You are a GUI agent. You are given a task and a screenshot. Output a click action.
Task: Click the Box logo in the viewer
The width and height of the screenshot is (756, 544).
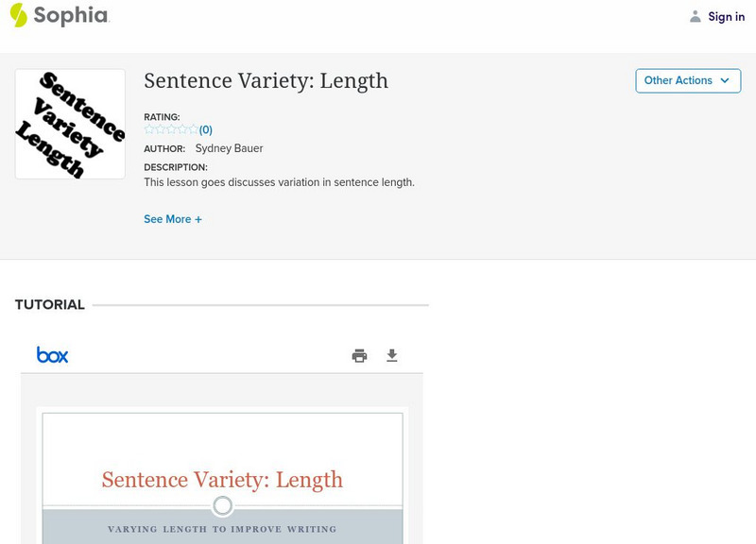[x=52, y=355]
